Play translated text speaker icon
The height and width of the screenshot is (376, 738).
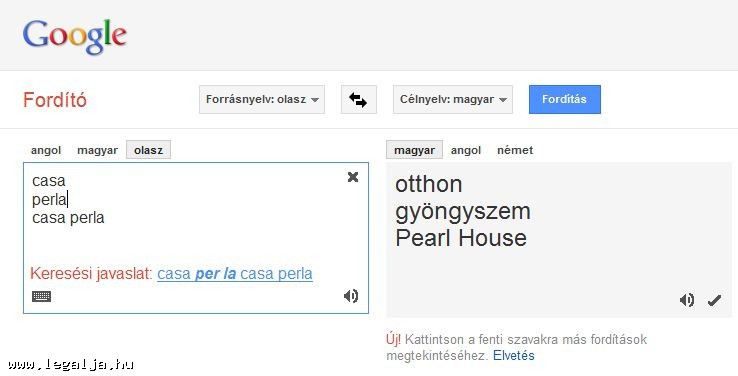[x=687, y=300]
